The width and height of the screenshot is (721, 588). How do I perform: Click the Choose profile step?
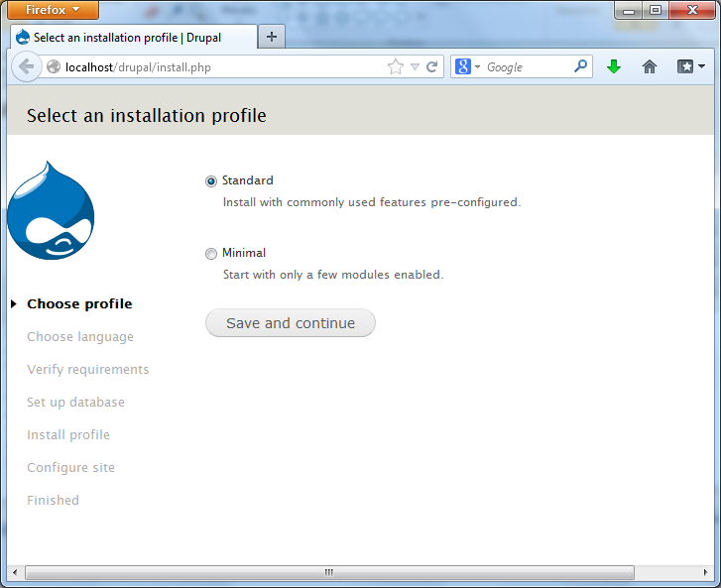79,303
